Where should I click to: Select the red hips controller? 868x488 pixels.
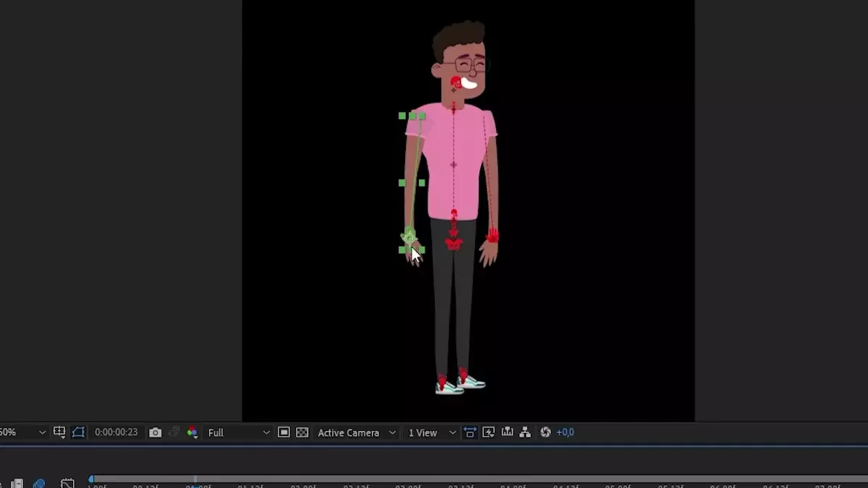point(454,244)
